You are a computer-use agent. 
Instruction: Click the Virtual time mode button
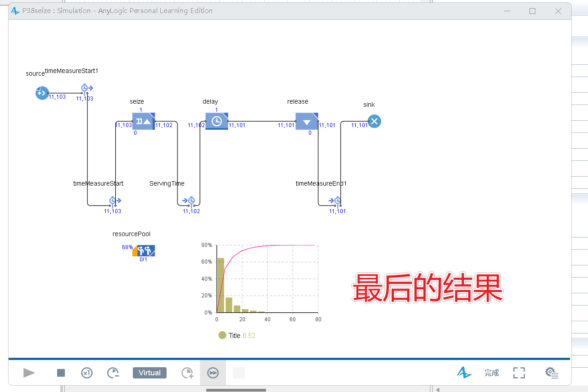click(x=149, y=373)
